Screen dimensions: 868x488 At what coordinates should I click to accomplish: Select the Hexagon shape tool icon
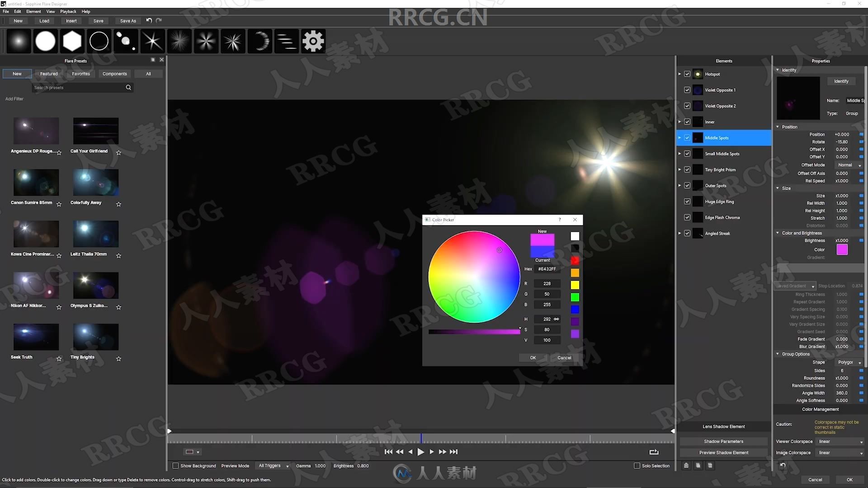coord(71,41)
